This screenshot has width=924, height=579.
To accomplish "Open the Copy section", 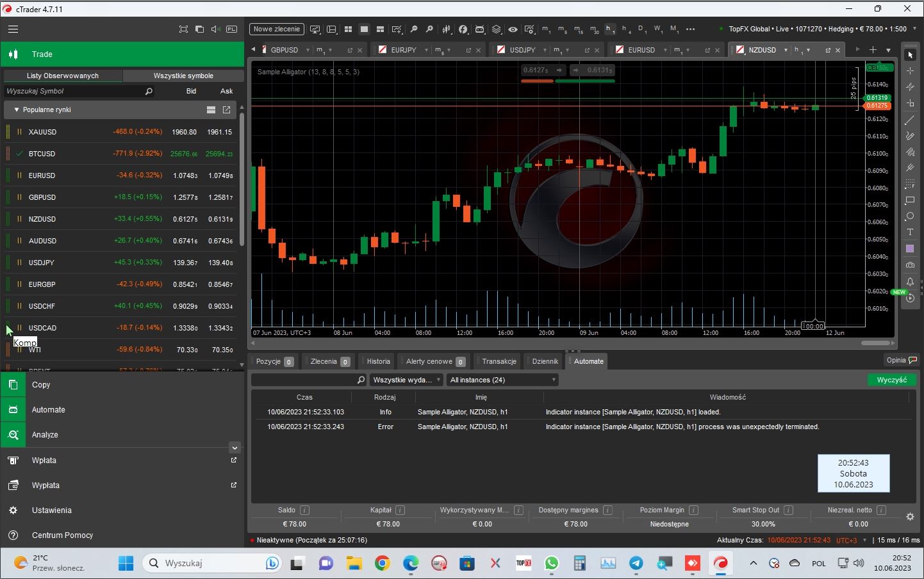I will click(122, 385).
